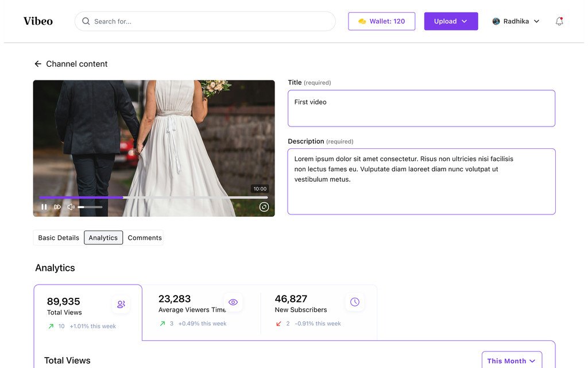Click the +0.49% this week text
This screenshot has width=588, height=368.
[202, 324]
